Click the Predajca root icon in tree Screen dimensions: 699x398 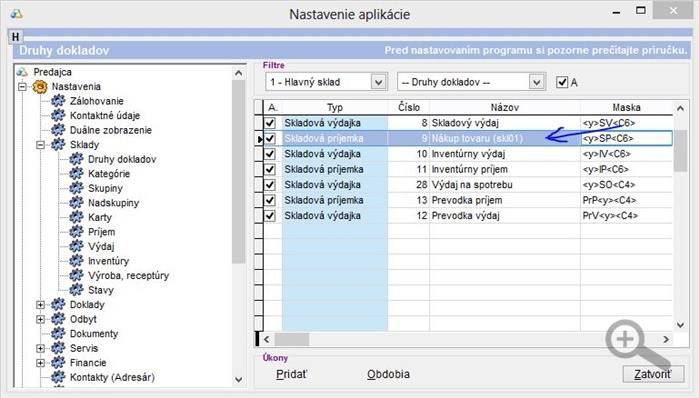coord(22,72)
